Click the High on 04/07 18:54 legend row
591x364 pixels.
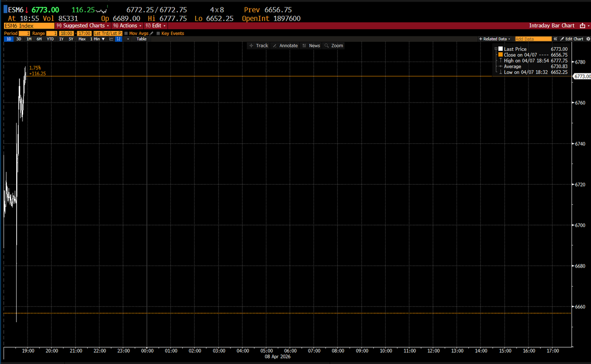pyautogui.click(x=533, y=61)
